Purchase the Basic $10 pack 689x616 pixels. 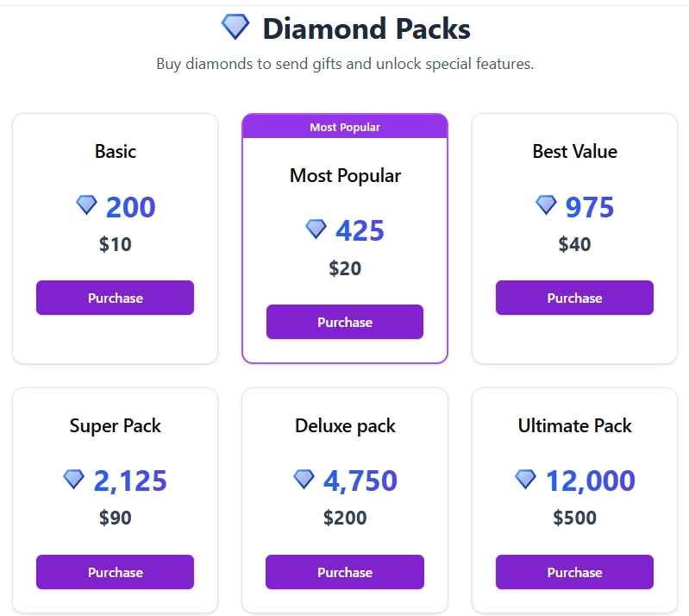tap(116, 298)
